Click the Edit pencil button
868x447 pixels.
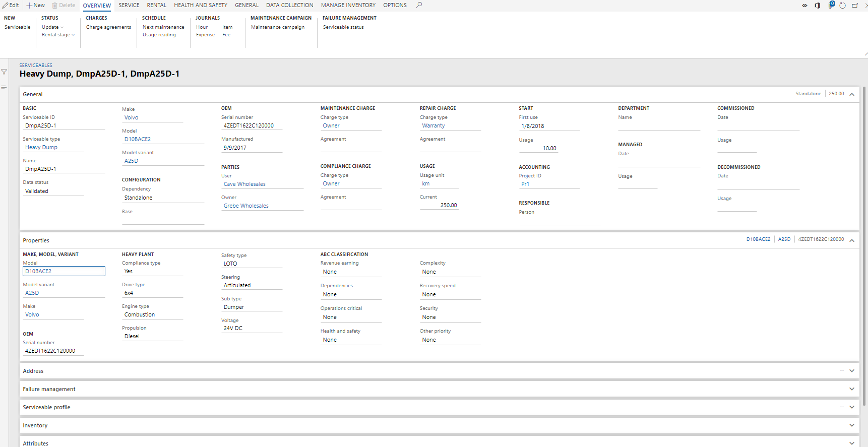(11, 5)
